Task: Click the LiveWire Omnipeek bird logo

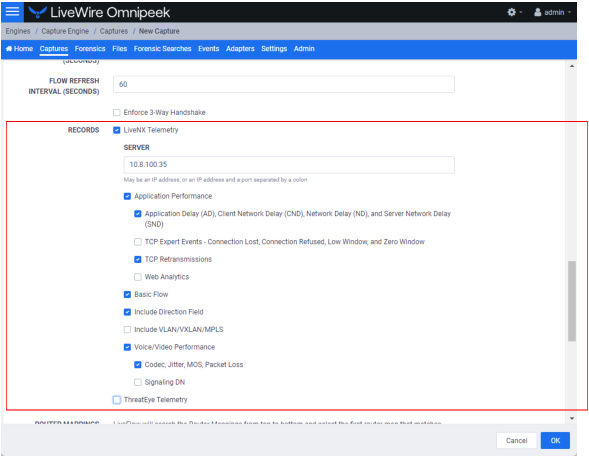Action: [38, 12]
